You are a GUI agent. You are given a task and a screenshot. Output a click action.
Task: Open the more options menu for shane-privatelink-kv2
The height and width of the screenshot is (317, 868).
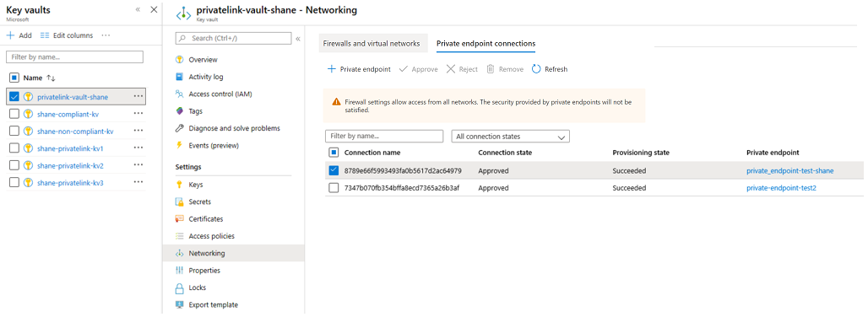(138, 165)
